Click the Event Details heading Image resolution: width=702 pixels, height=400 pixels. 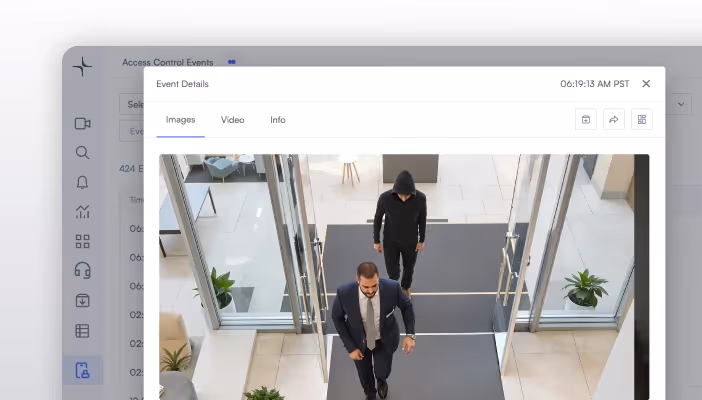[182, 84]
